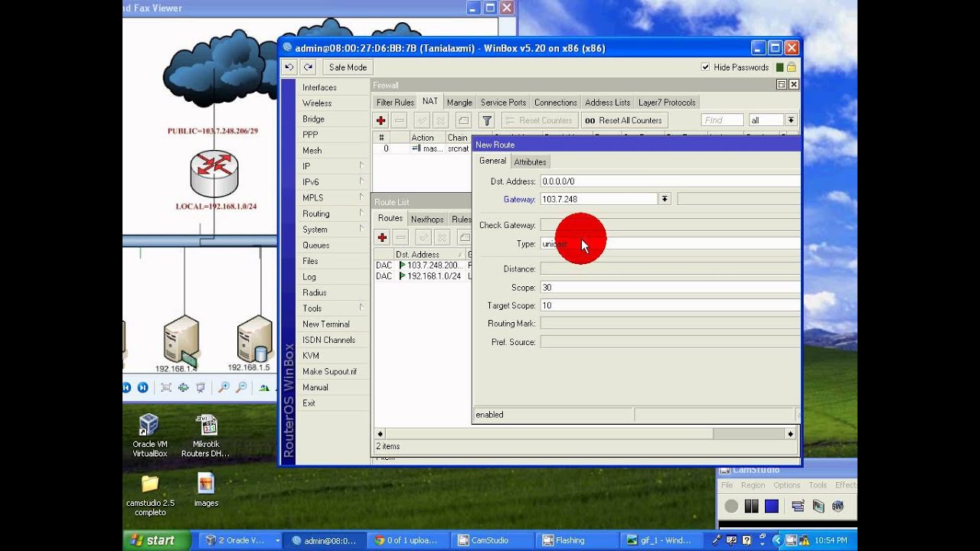Click the Firewall comment icon
Image resolution: width=980 pixels, height=551 pixels.
point(463,120)
